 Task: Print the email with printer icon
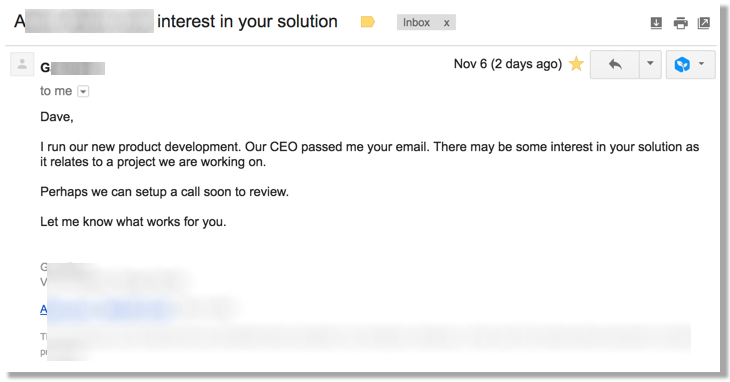click(680, 22)
